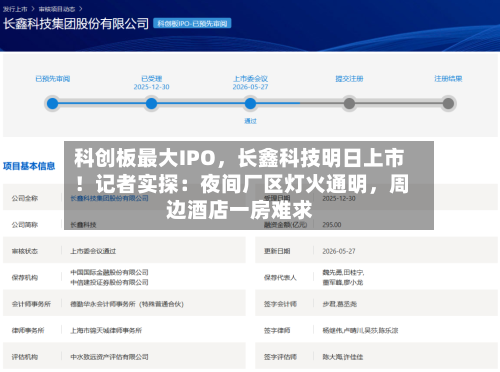Click the 已受理 stage label

(x=151, y=79)
